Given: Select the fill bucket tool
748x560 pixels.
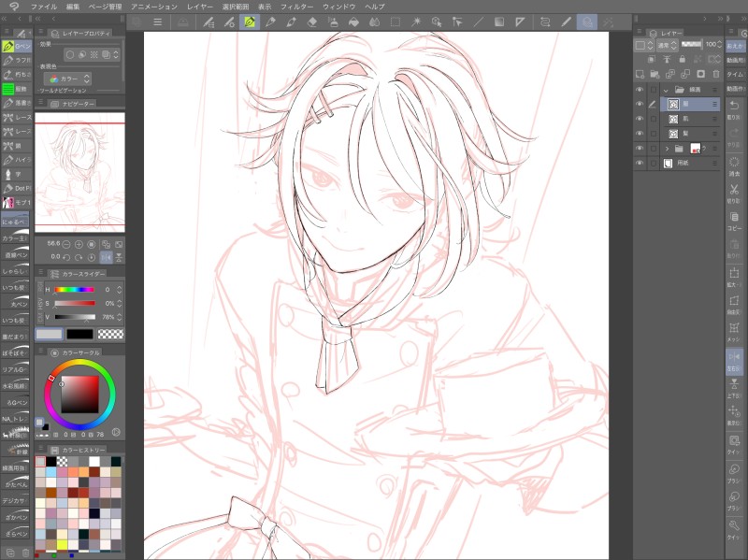Looking at the screenshot, I should pos(353,22).
